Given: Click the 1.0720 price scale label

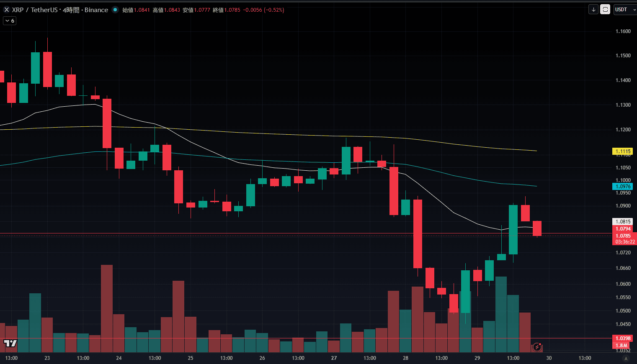Looking at the screenshot, I should 623,253.
